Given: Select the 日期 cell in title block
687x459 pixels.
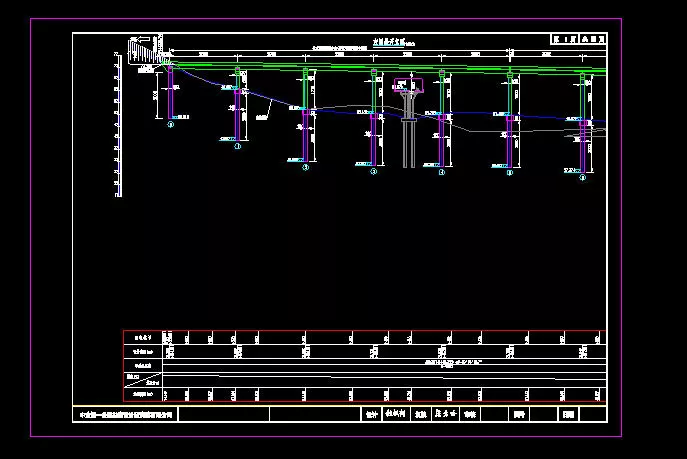Looking at the screenshot, I should click(568, 414).
